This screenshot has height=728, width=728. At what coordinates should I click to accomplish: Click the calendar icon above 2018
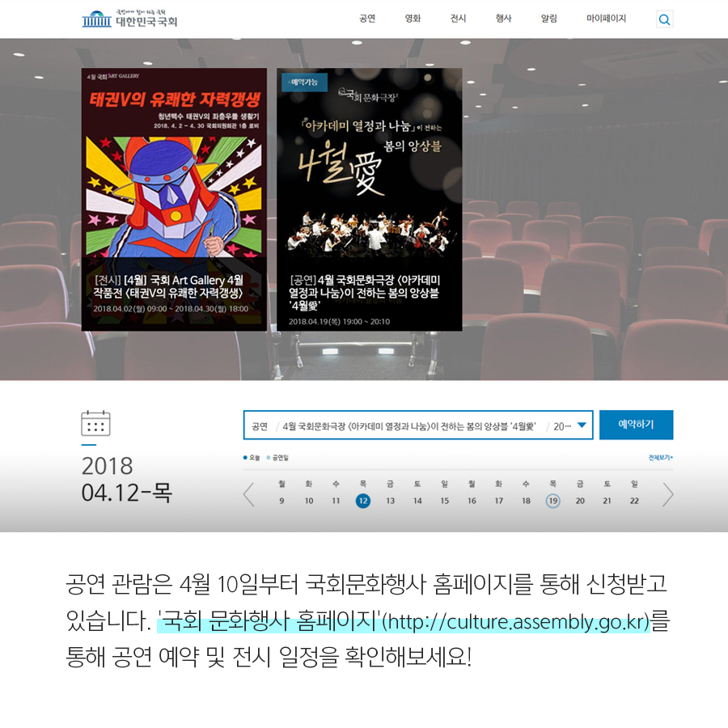point(95,423)
